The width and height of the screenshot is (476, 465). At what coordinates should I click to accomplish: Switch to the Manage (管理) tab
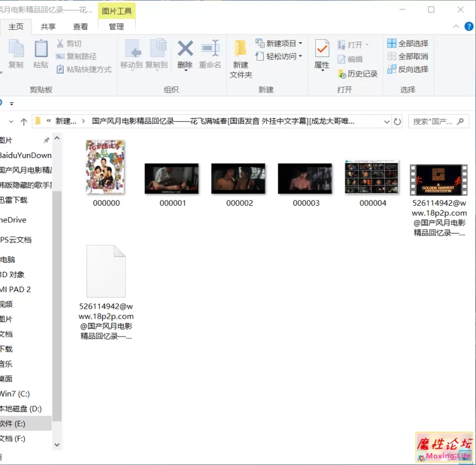tap(116, 27)
